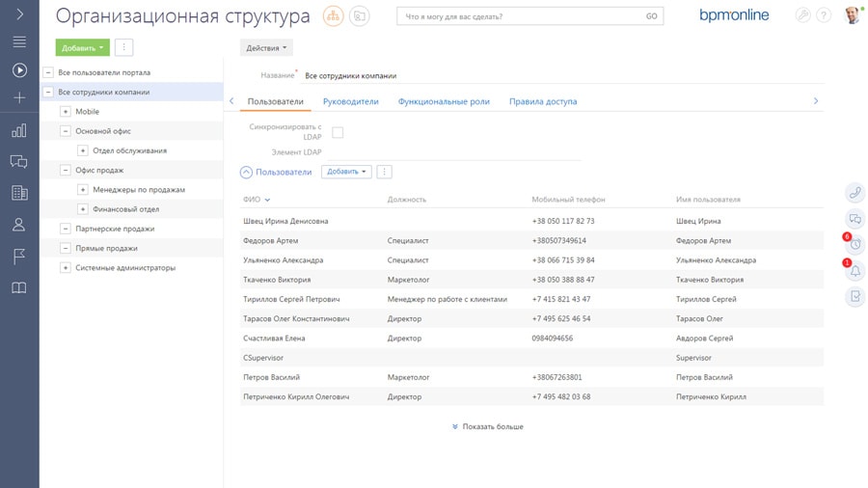Open the help question mark icon
This screenshot has width=868, height=488.
824,14
